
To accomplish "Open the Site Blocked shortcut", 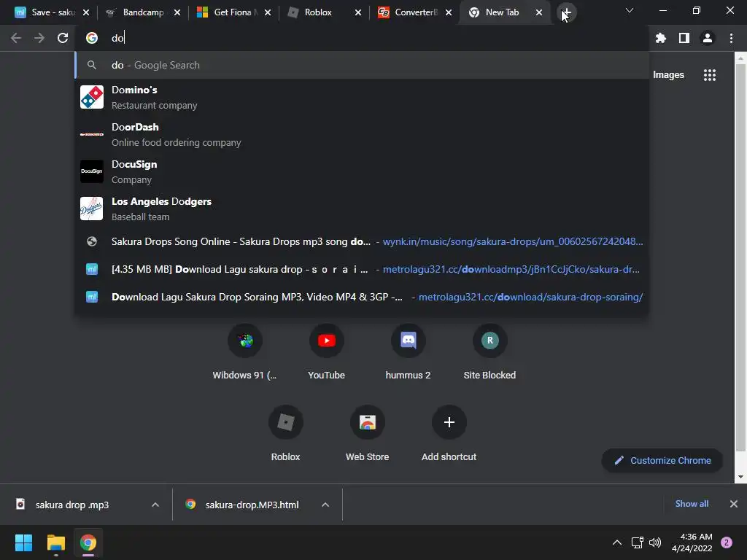I will tap(489, 341).
